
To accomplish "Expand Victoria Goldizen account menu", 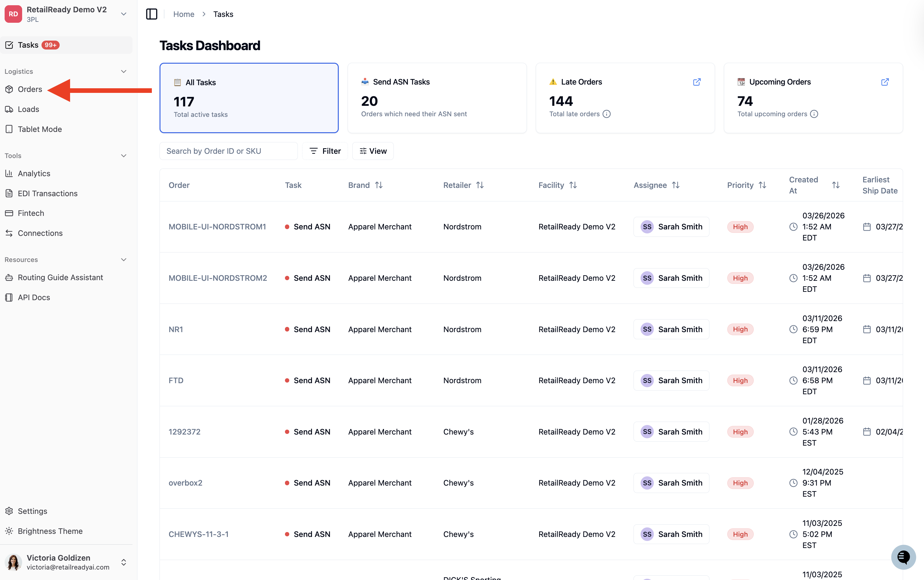I will click(124, 562).
